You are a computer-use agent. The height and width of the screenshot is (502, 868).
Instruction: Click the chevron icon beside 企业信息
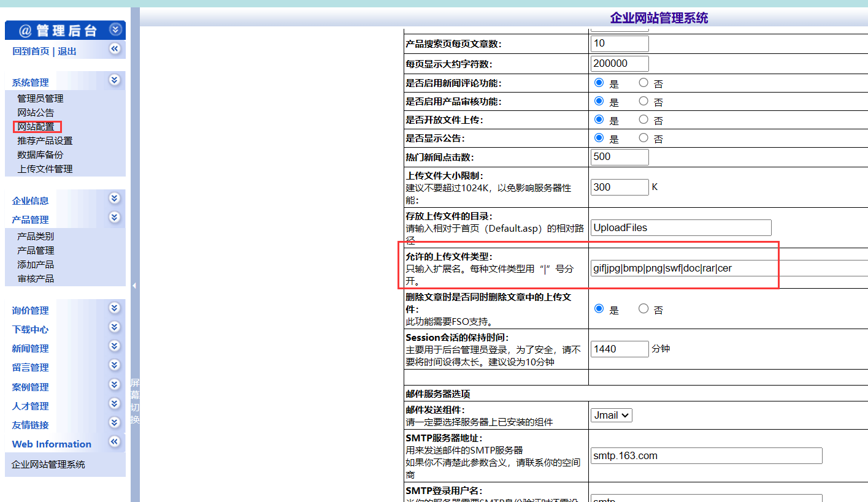click(115, 198)
